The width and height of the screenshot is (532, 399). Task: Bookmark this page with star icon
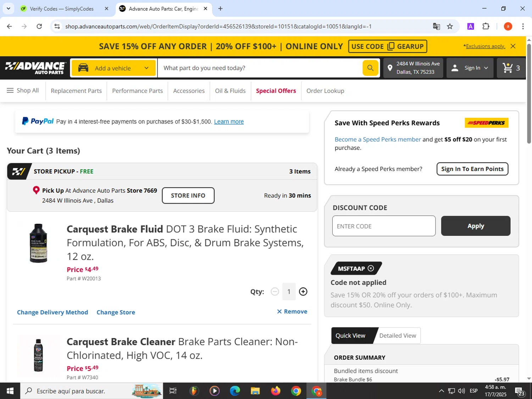pyautogui.click(x=450, y=26)
